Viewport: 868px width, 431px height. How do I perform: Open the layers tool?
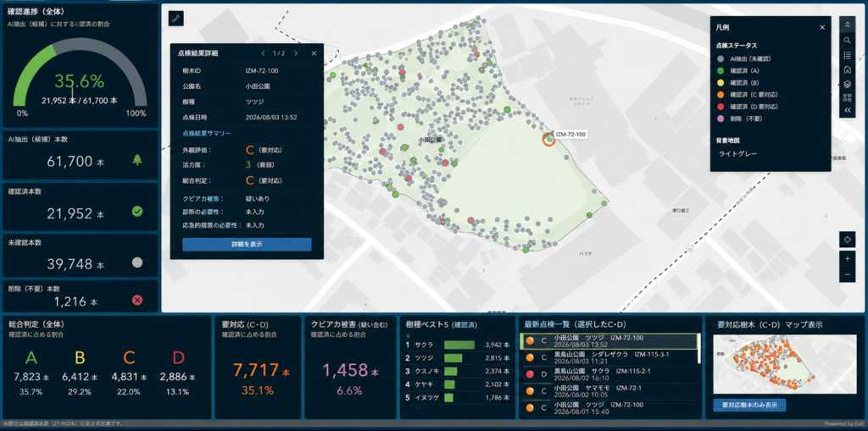[847, 84]
